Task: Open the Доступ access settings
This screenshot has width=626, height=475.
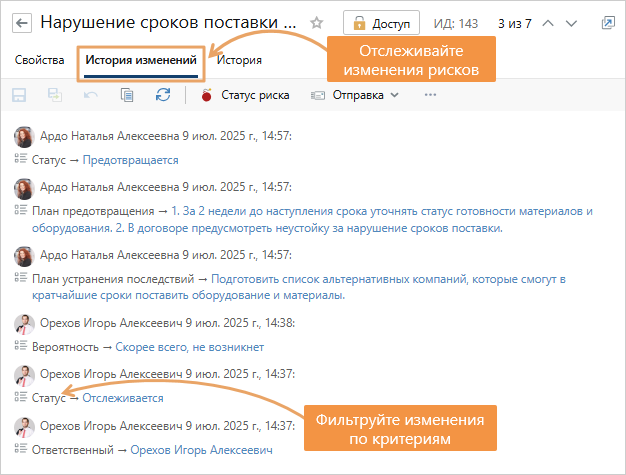Action: click(383, 22)
